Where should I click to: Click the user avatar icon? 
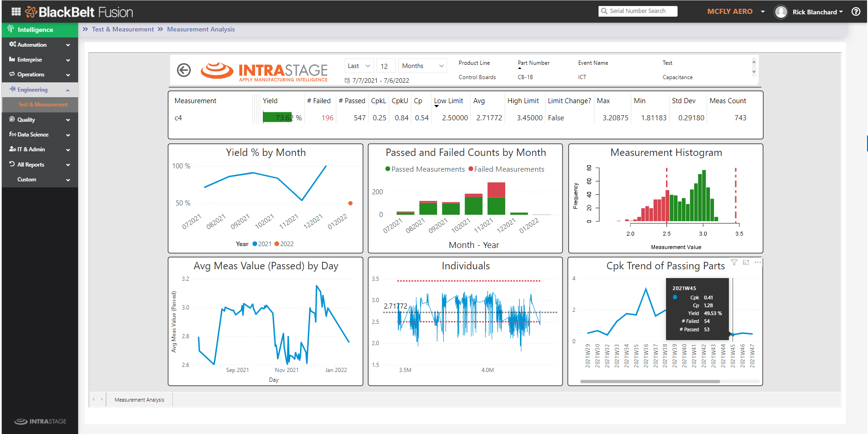pyautogui.click(x=781, y=12)
